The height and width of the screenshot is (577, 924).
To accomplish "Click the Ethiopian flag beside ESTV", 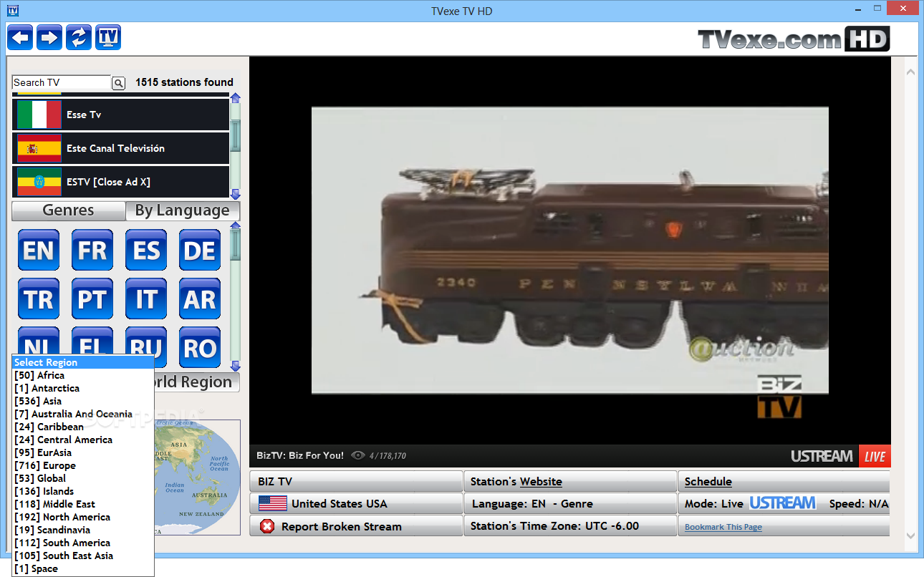I will click(x=39, y=182).
